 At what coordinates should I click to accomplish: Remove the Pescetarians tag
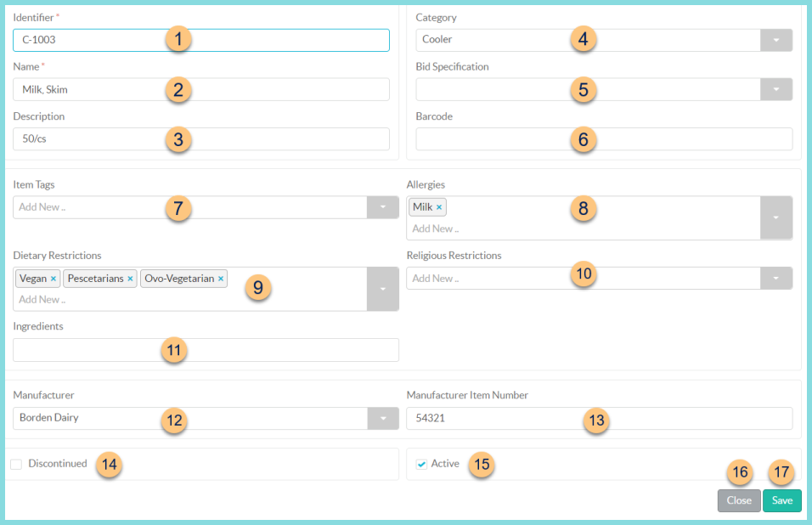pos(130,279)
